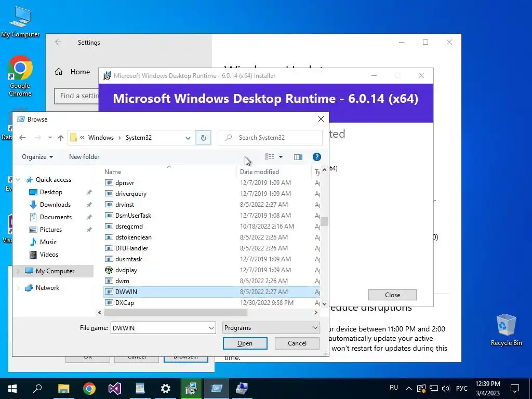Select Network in navigation pane
532x399 pixels.
(x=47, y=288)
